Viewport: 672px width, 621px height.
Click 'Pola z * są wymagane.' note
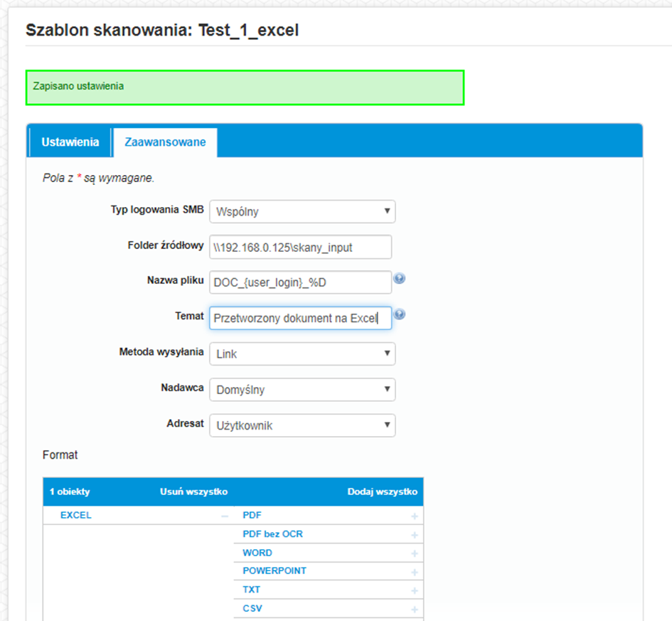click(98, 178)
